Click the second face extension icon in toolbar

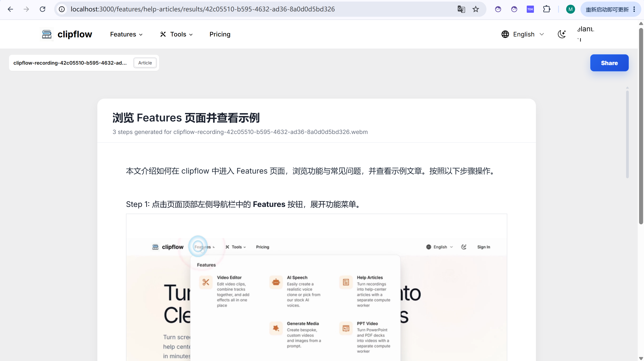514,9
